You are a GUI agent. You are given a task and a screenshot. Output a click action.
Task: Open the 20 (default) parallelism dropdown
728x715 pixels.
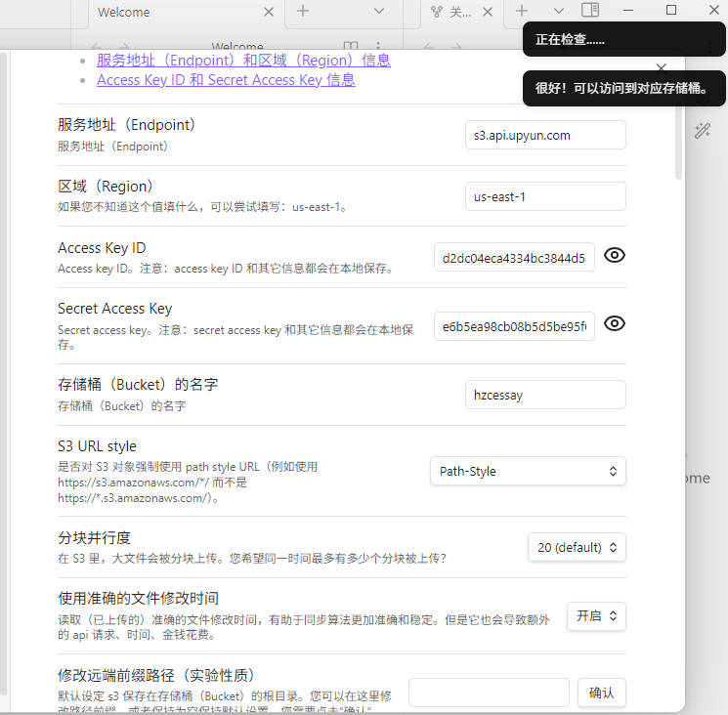(577, 548)
